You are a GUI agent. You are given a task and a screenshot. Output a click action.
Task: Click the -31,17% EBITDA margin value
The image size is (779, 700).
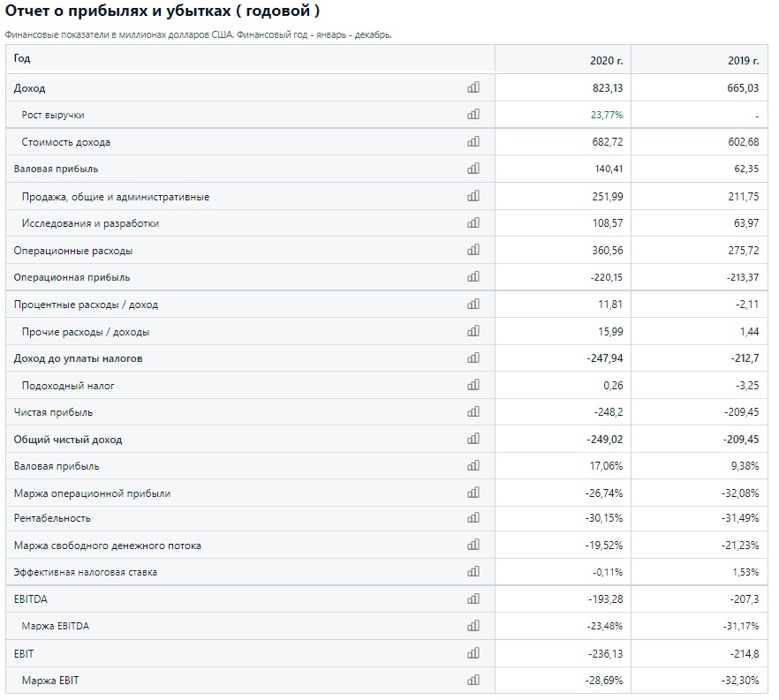(x=741, y=626)
